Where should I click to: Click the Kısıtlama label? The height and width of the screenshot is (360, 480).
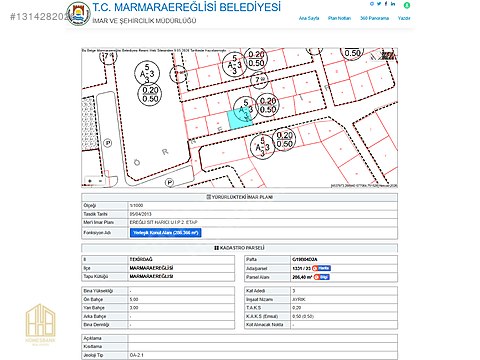coord(93,347)
